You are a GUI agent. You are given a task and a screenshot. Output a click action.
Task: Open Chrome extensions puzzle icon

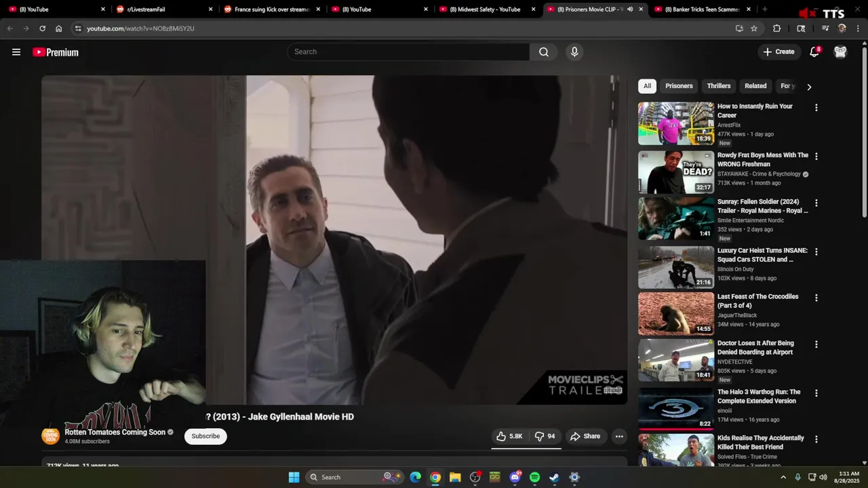coord(777,28)
